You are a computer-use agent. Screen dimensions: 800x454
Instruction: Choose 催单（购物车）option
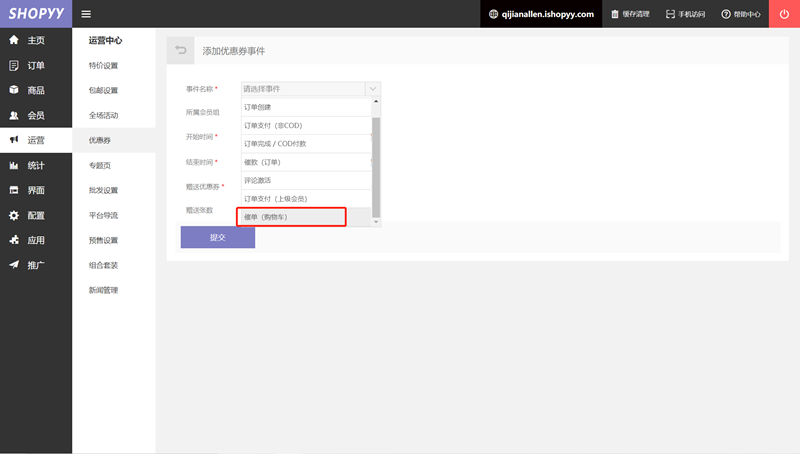tap(306, 217)
